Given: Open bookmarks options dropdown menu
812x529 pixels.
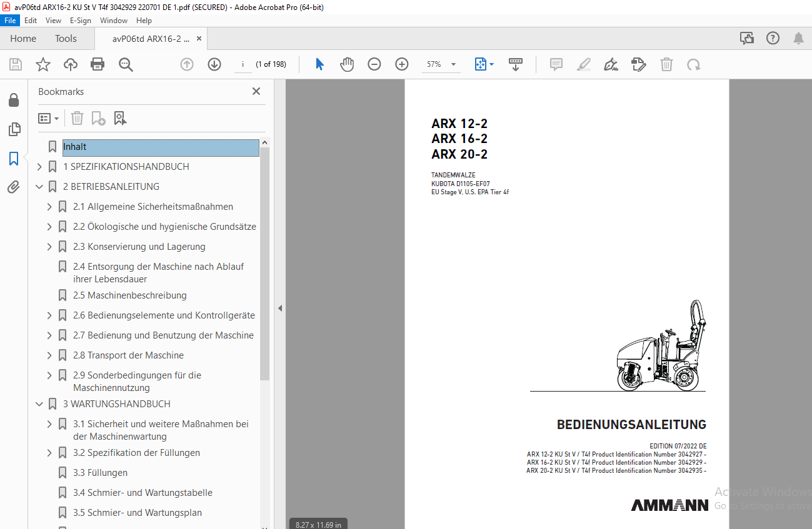Looking at the screenshot, I should (49, 118).
